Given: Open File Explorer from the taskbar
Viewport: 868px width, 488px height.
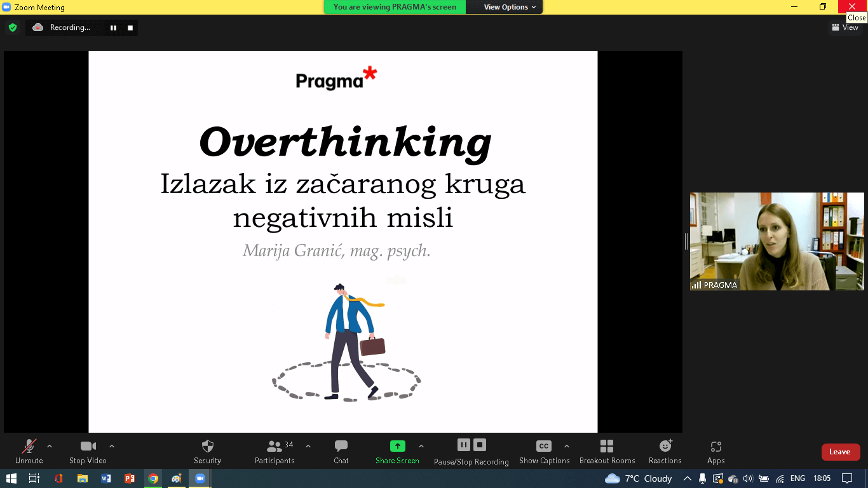Looking at the screenshot, I should tap(82, 478).
